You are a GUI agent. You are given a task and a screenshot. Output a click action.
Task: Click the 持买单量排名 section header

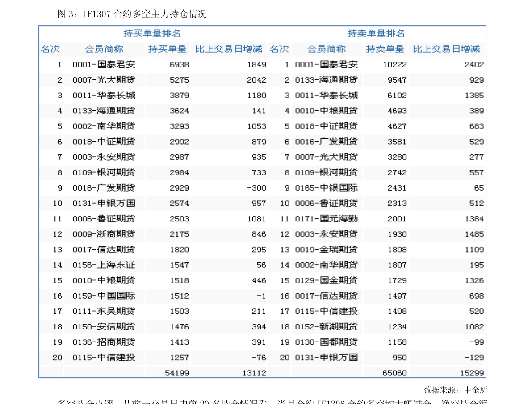click(152, 33)
